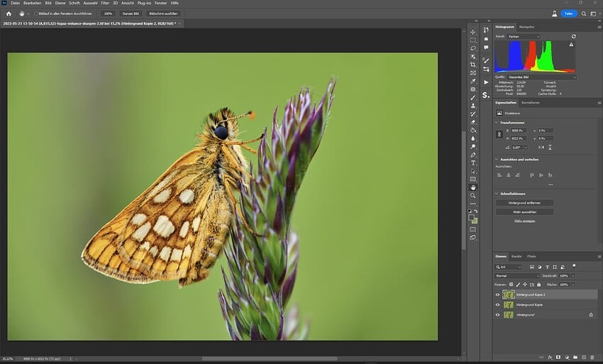Refresh the histogram with the reload icon

[x=573, y=36]
